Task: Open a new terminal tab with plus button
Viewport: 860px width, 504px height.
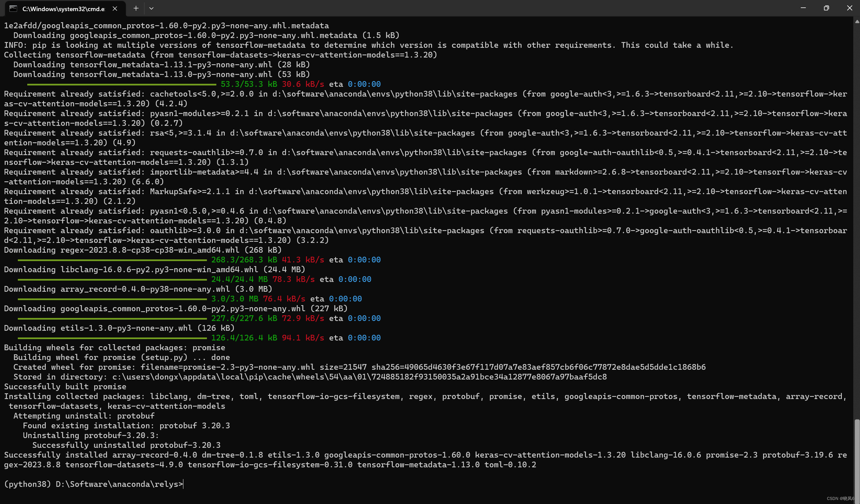Action: (x=136, y=8)
